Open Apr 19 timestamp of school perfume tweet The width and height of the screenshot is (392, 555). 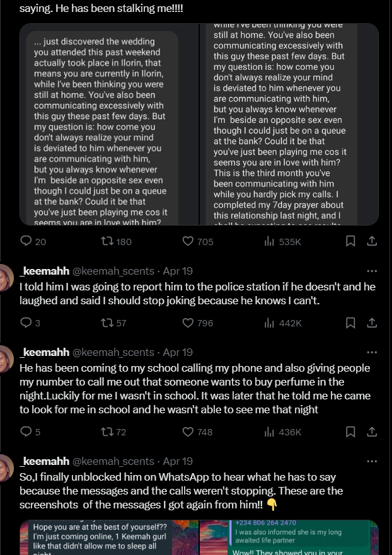coord(178,352)
